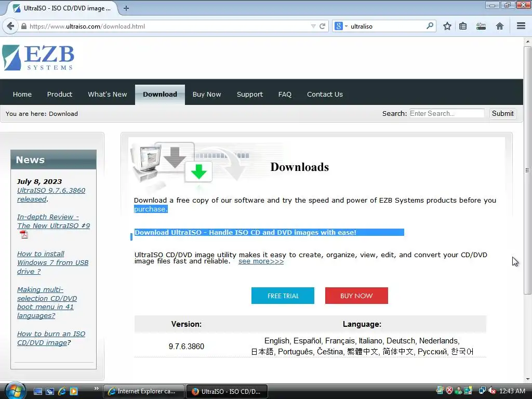Select the UltraISO browser tab
This screenshot has height=399, width=532.
(62, 8)
